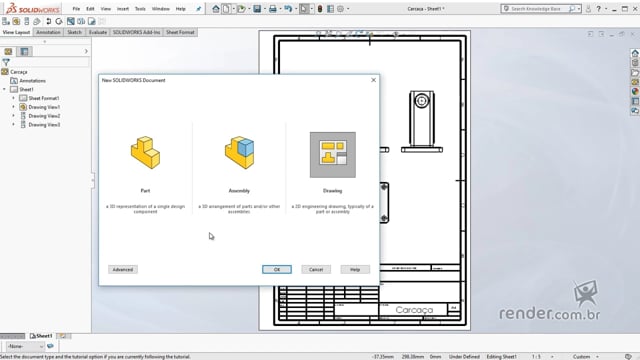The height and width of the screenshot is (360, 640).
Task: Click the Open document icon
Action: tap(241, 9)
